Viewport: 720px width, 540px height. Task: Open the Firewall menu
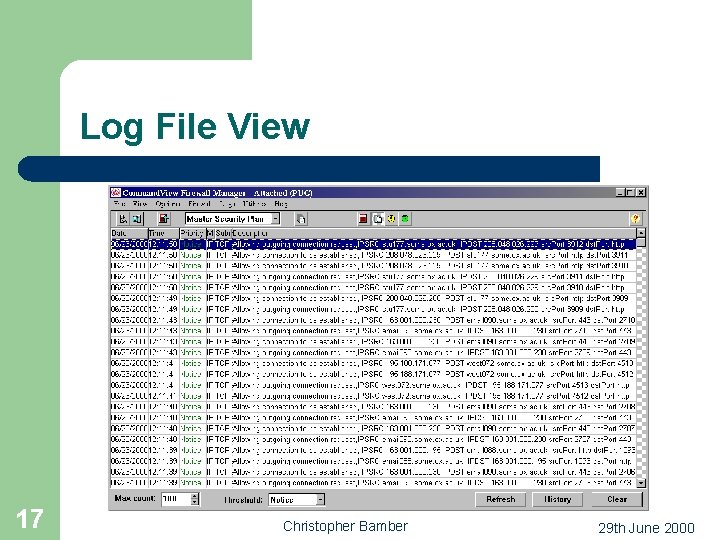(199, 203)
